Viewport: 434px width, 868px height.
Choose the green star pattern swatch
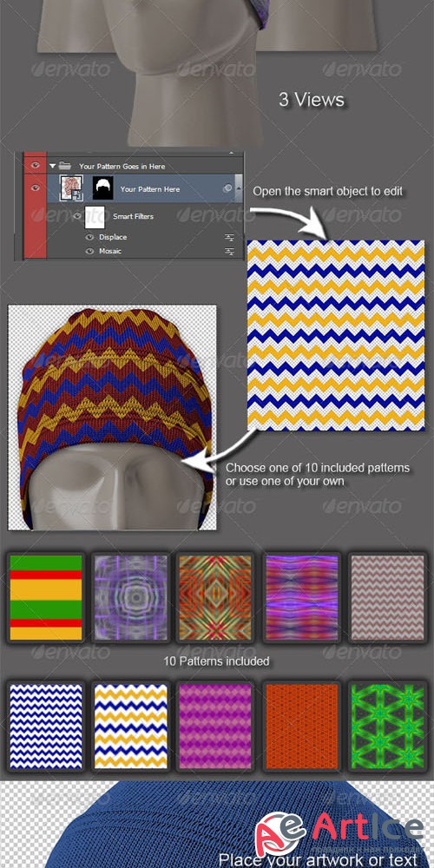(387, 727)
